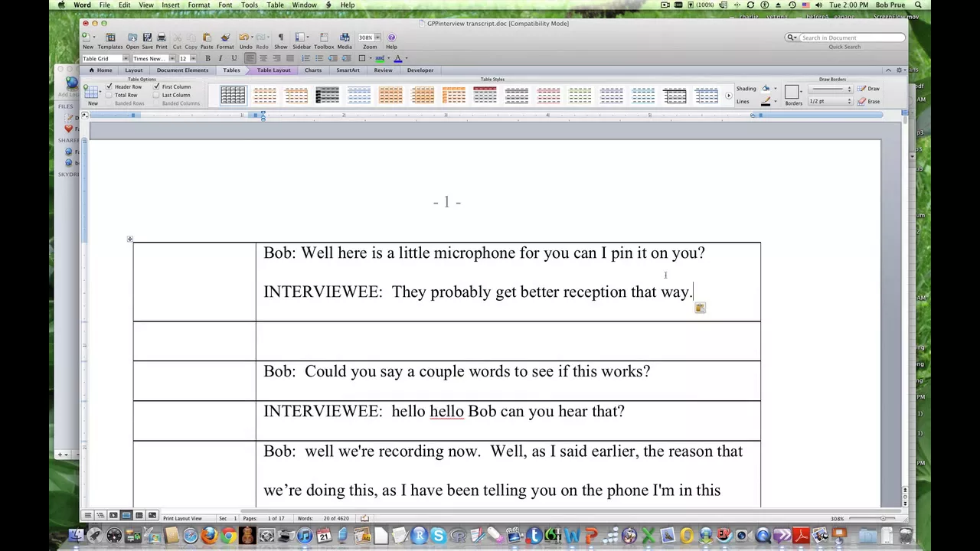This screenshot has height=551, width=980.
Task: Open Firefox from the Dock
Action: [x=209, y=536]
